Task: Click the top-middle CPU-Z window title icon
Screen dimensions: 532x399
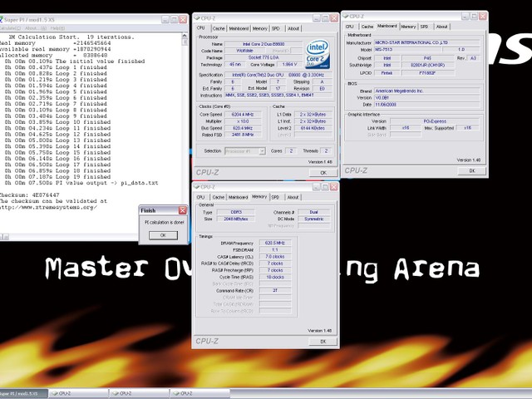Action: [x=196, y=18]
